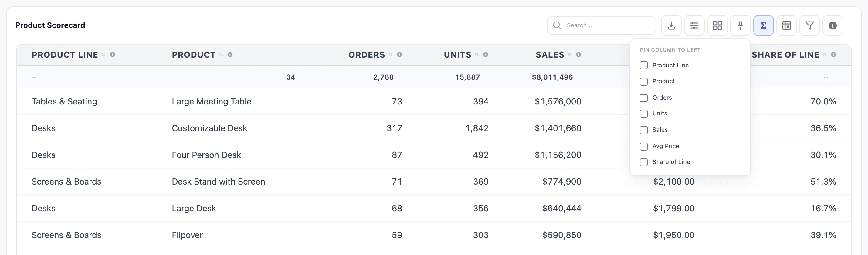Click the Customizable Desk product cell
Viewport: 868px width, 255px height.
(x=209, y=128)
